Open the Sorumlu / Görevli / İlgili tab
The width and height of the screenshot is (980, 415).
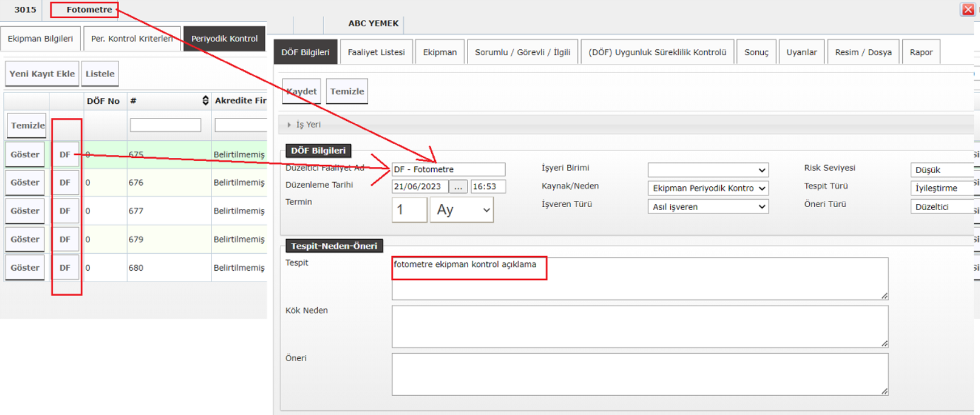point(522,52)
